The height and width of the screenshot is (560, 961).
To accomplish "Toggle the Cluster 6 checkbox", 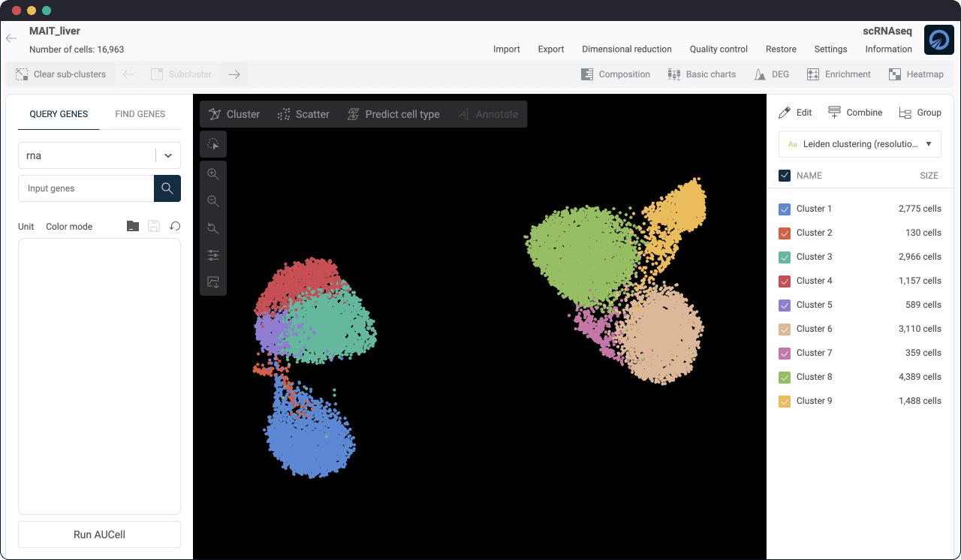I will coord(785,329).
